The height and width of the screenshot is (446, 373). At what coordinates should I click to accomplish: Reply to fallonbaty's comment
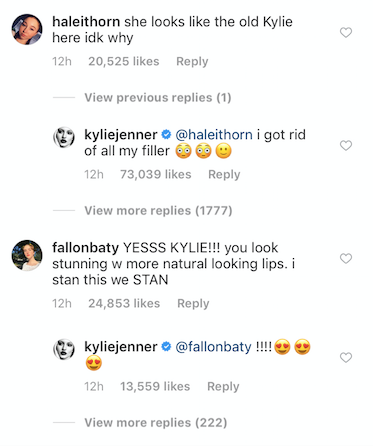point(193,304)
